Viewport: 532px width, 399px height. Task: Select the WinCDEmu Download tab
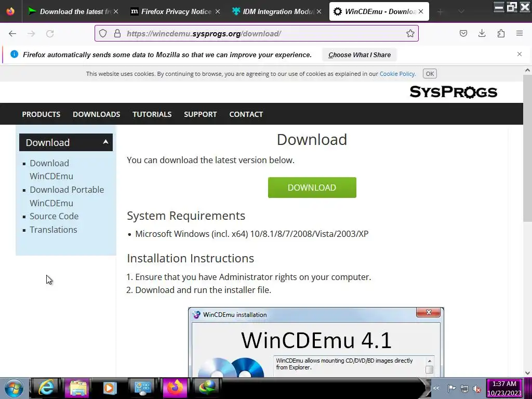(x=379, y=11)
